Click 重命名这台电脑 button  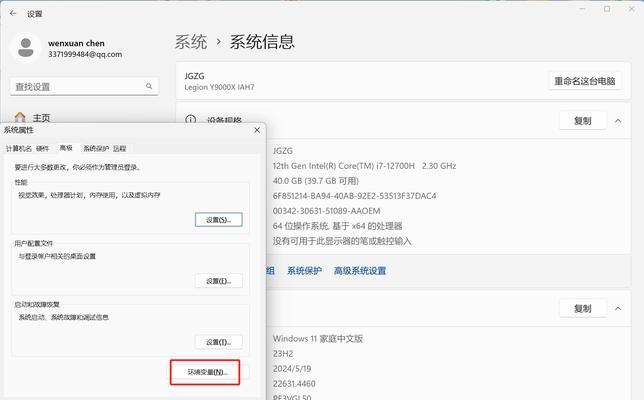coord(590,81)
